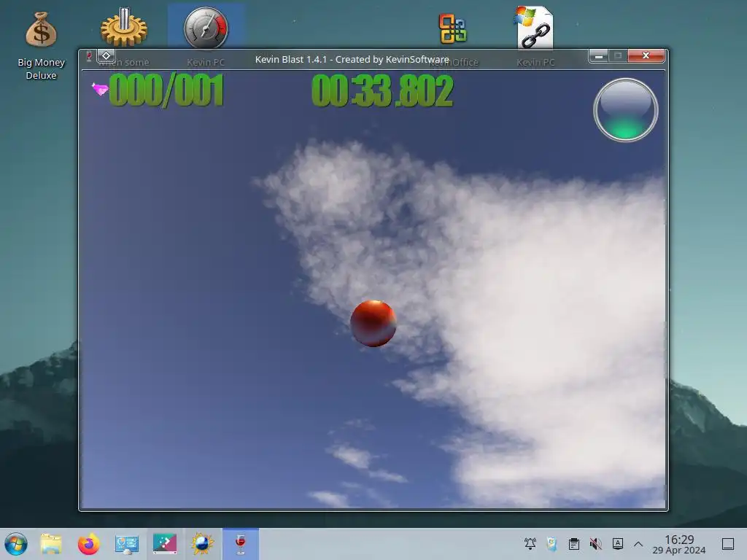Open clipboard tray icon

coord(574,543)
